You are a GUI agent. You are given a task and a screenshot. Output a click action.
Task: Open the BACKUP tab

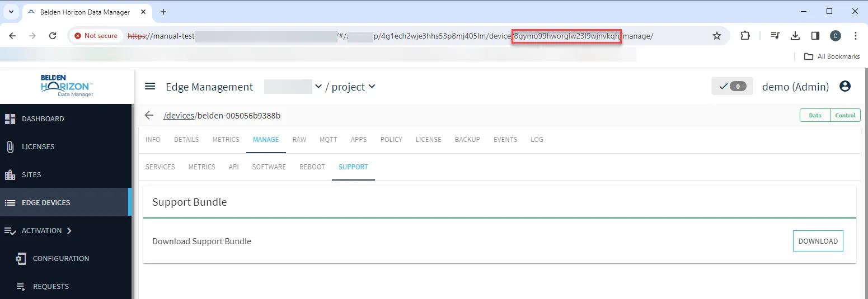467,140
